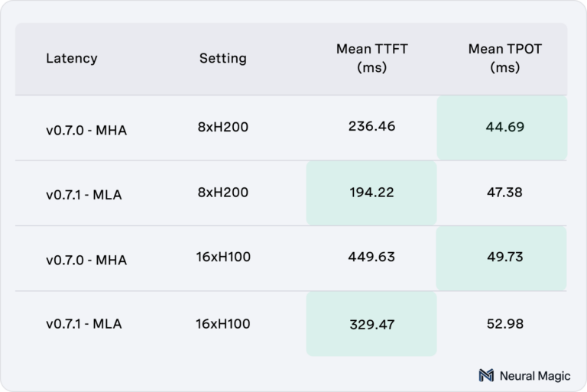Click the 236.46 TTFT value

pyautogui.click(x=371, y=126)
